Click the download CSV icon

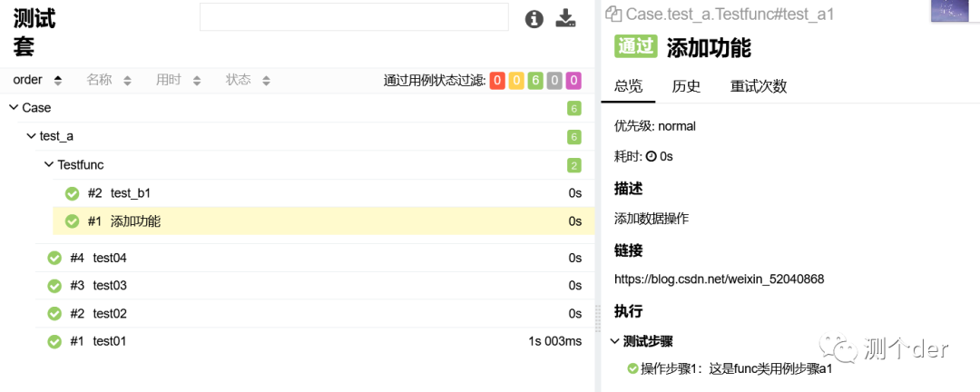point(565,18)
